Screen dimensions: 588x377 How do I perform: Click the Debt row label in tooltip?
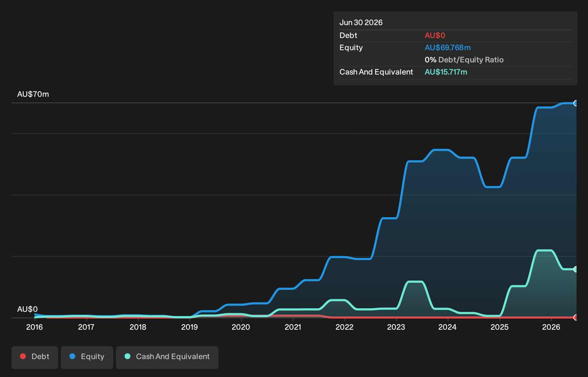[348, 35]
